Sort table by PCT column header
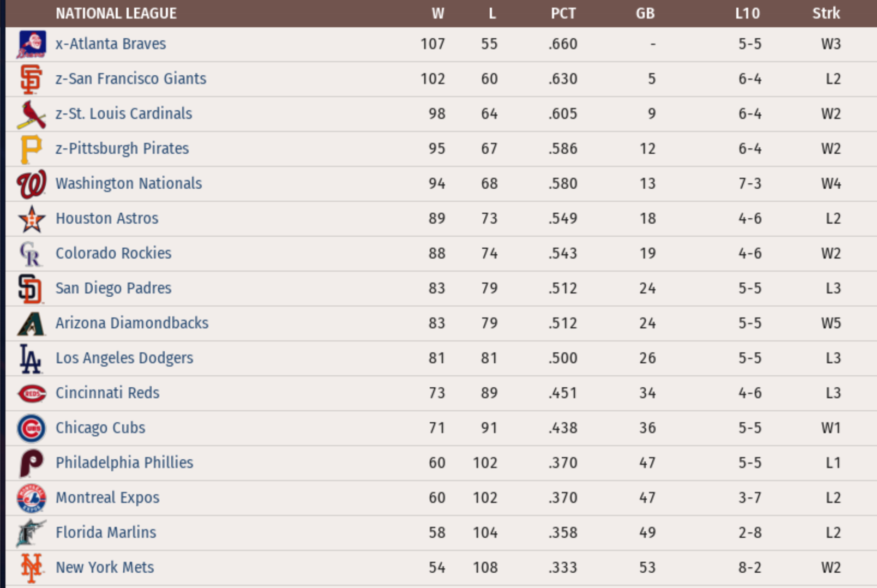Image resolution: width=877 pixels, height=588 pixels. click(x=563, y=14)
